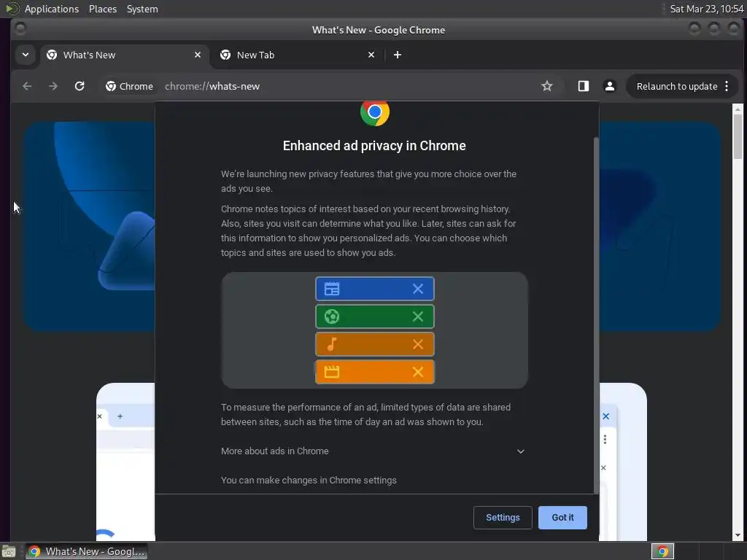This screenshot has width=747, height=560.
Task: Click the show desktop icon in taskbar
Action: pyautogui.click(x=9, y=551)
